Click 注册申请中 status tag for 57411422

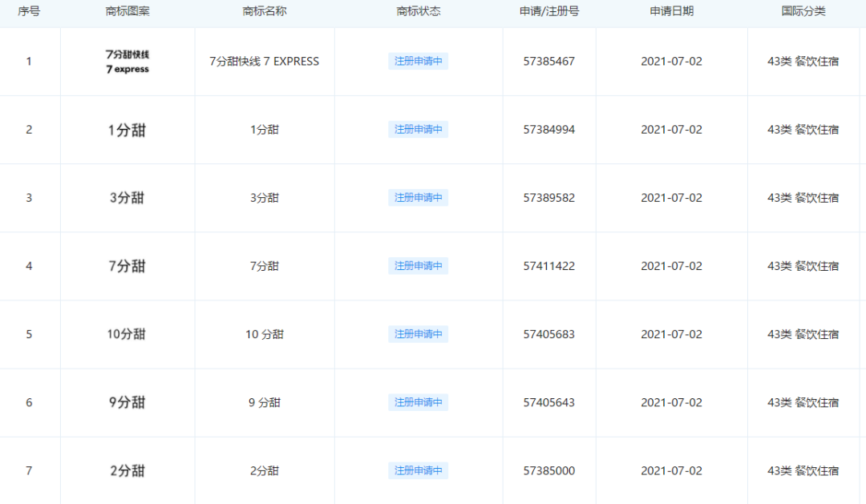tap(418, 266)
